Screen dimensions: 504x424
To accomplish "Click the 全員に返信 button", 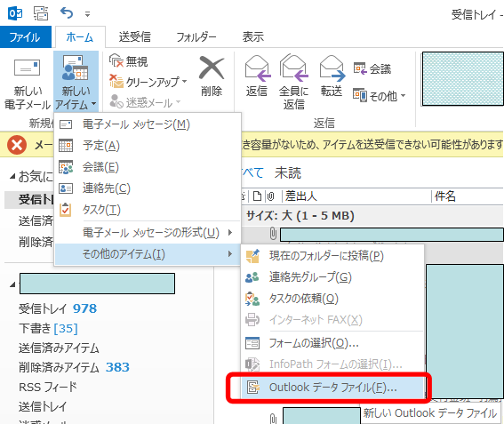I will 293,83.
